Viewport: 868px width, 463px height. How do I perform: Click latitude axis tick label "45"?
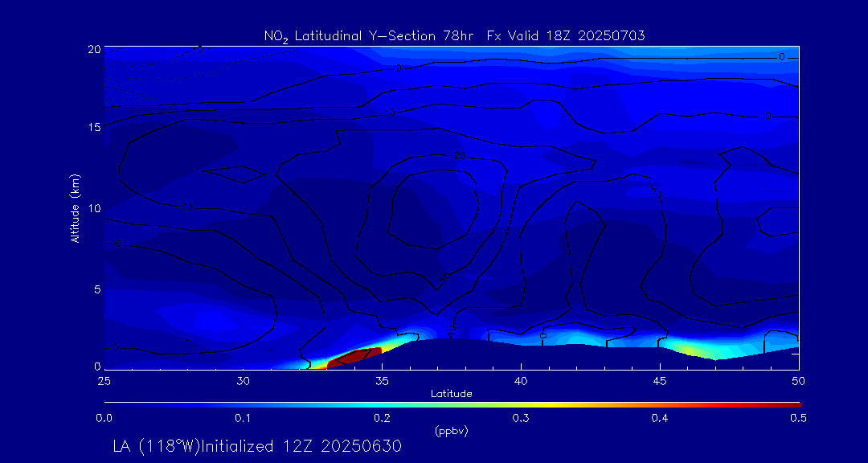[x=660, y=381]
